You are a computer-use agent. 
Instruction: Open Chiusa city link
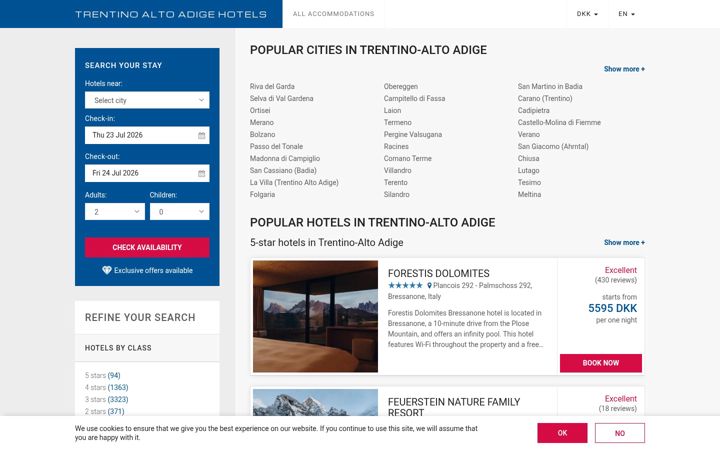(529, 158)
